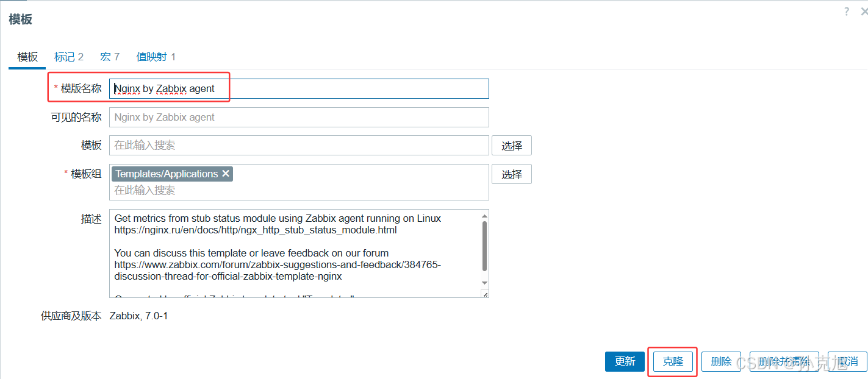This screenshot has height=379, width=868.
Task: Click the 删除并清除 button
Action: click(x=784, y=361)
